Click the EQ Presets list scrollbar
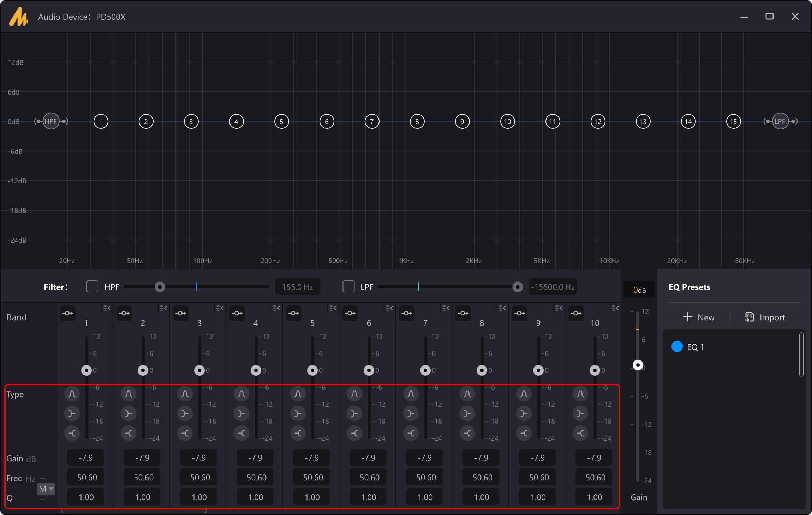 point(801,354)
